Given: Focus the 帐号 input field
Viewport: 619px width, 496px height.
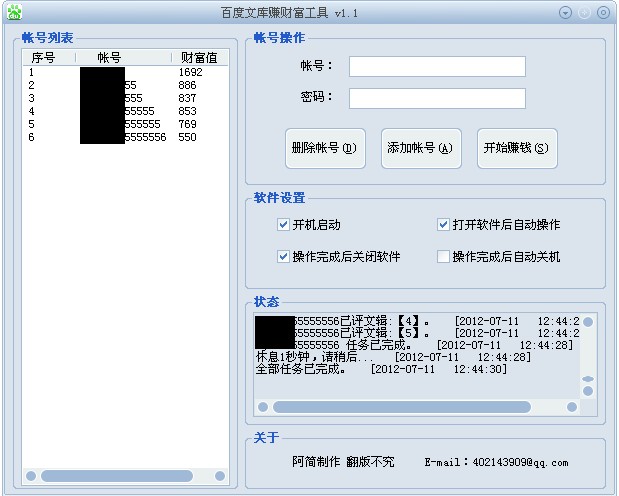Looking at the screenshot, I should [x=437, y=66].
